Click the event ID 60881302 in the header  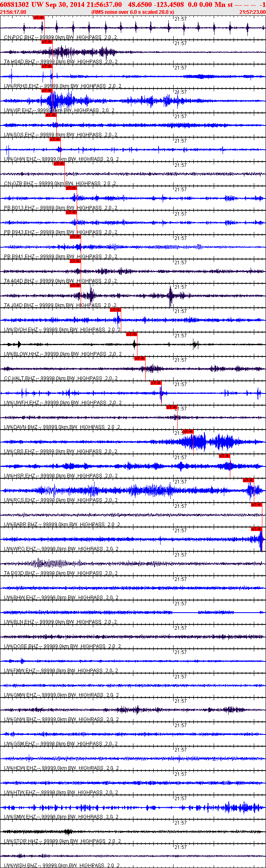point(15,4)
